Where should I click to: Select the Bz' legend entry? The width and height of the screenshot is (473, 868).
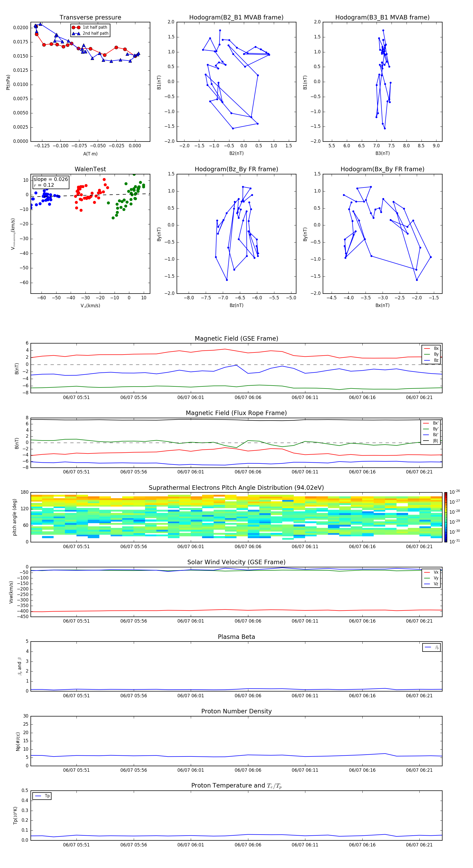[431, 435]
